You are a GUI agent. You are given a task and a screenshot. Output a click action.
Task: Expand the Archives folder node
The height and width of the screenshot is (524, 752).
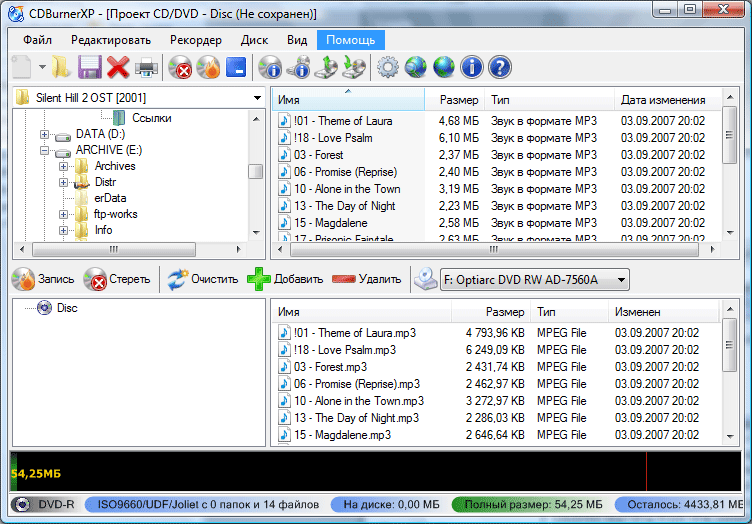point(63,166)
